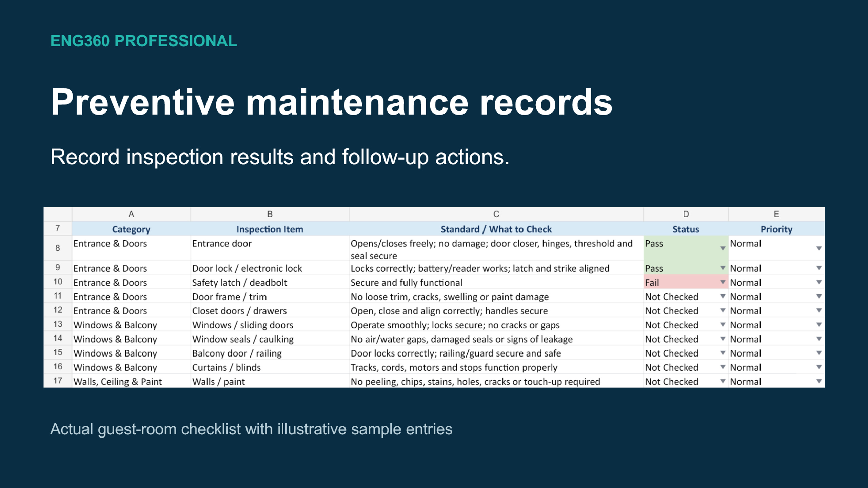Select row 17 header
Viewport: 868px width, 488px height.
[58, 381]
